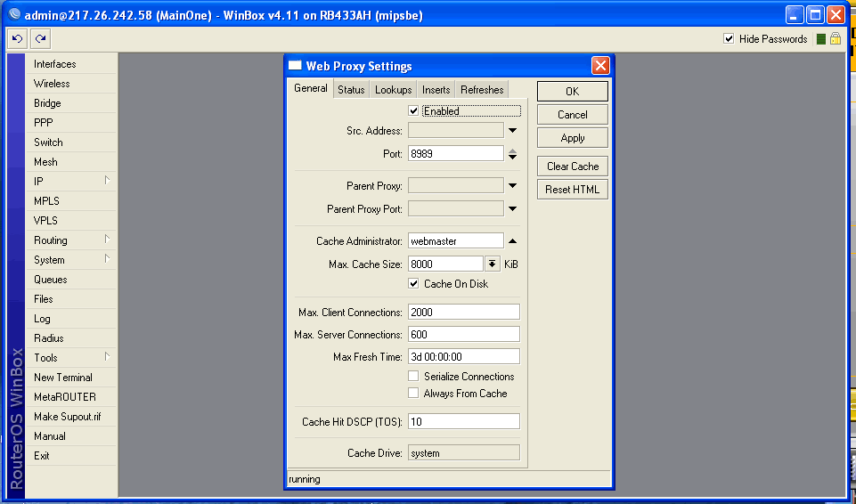This screenshot has height=504, width=856.
Task: Click the Port input field
Action: 456,154
